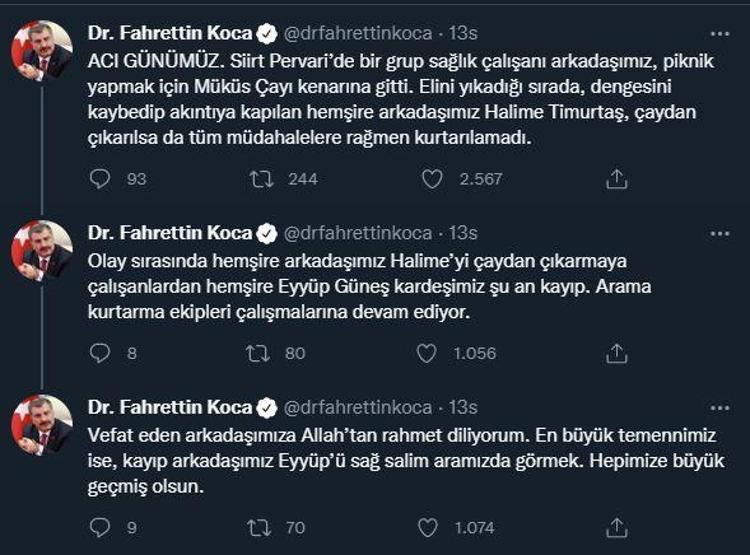Open more options on first tweet
The height and width of the screenshot is (555, 750).
tap(718, 33)
